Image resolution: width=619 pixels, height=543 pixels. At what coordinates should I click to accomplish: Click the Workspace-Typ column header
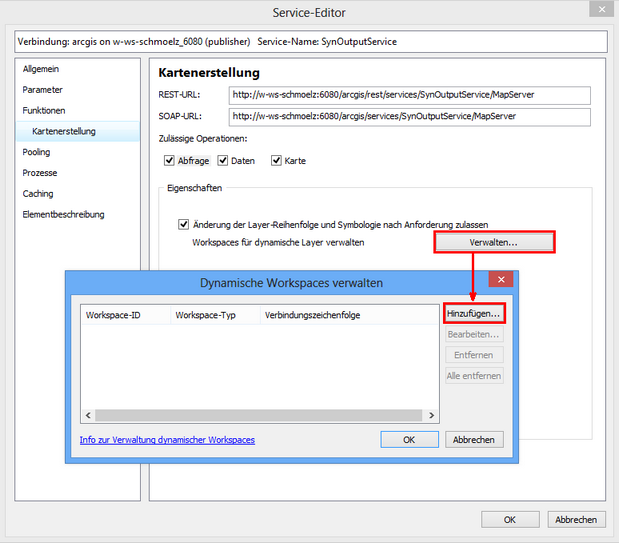click(x=216, y=315)
